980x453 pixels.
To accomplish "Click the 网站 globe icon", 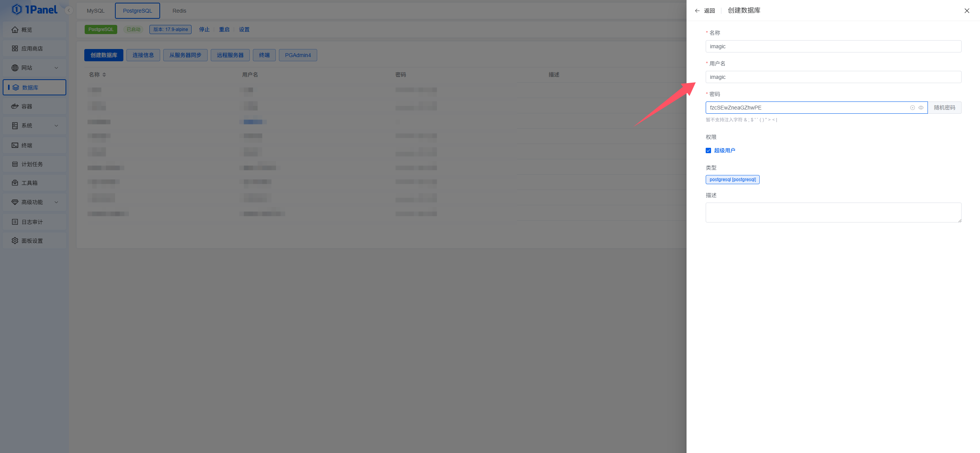I will click(x=15, y=68).
